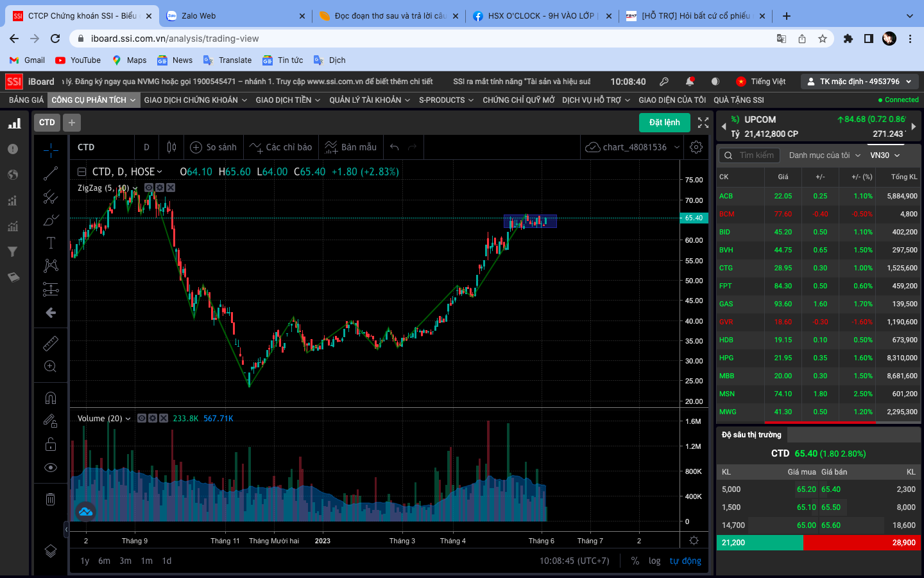This screenshot has height=578, width=924.
Task: Remove the ZigZag indicator
Action: click(x=171, y=188)
